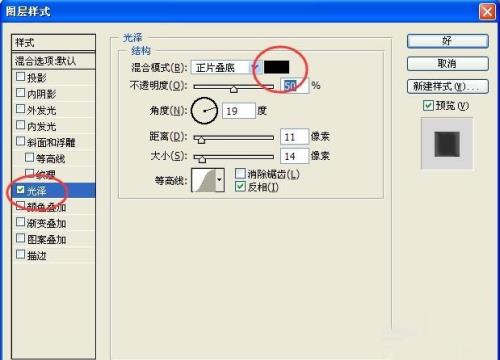
Task: Uncheck the 反相 invert option
Action: tap(240, 186)
